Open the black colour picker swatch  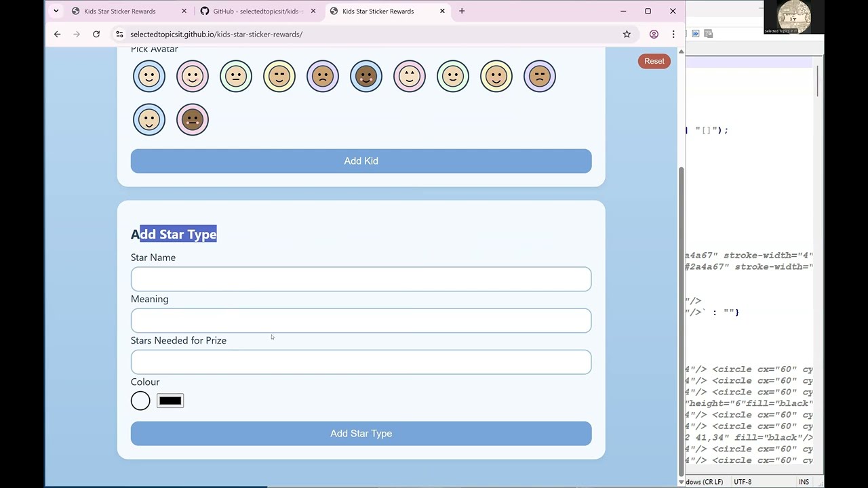click(170, 401)
